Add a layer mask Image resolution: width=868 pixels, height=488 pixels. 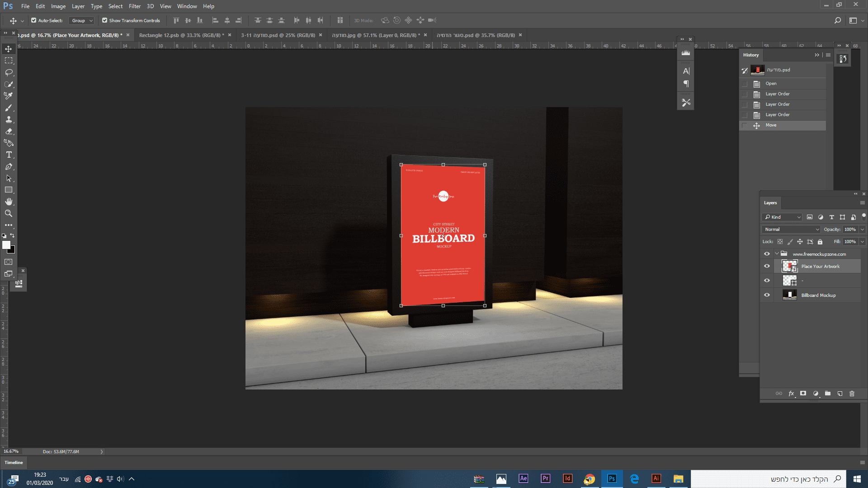[x=803, y=394]
